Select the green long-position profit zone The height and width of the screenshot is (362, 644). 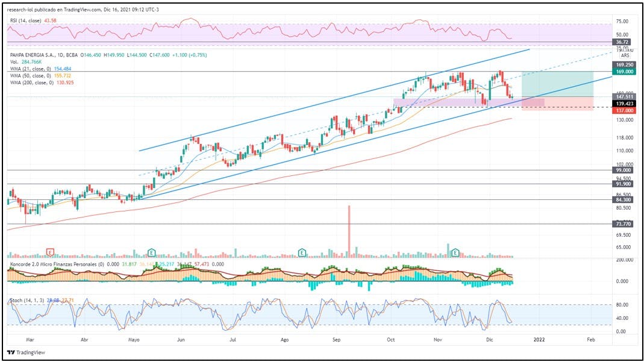557,84
